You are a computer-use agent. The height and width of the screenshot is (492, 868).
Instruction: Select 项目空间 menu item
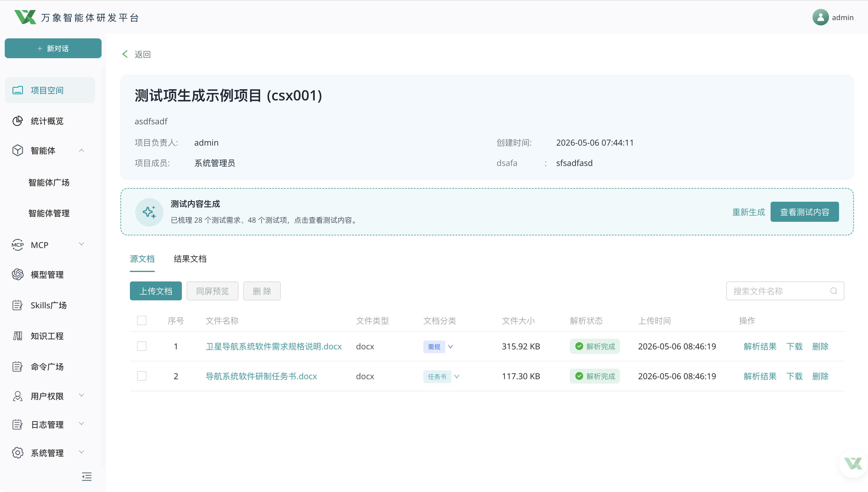pos(50,90)
